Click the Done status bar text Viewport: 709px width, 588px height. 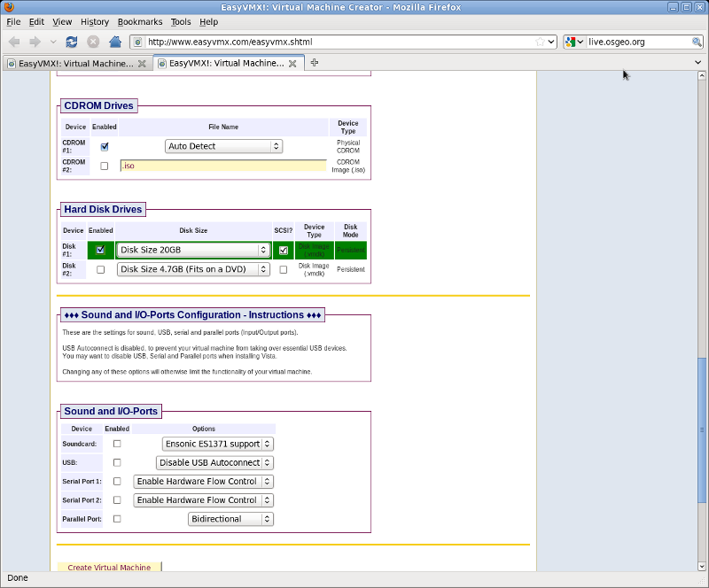point(18,577)
